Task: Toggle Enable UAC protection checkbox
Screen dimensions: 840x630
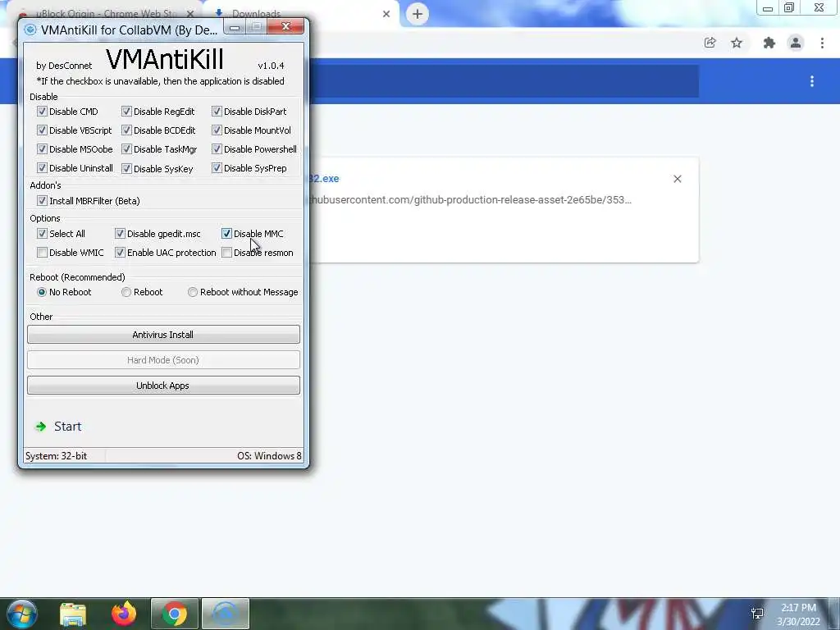Action: (120, 253)
